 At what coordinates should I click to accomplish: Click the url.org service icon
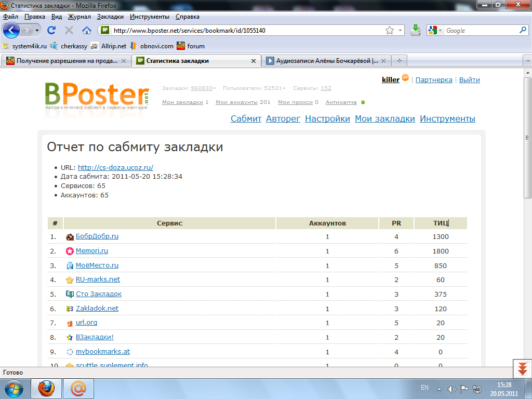70,323
